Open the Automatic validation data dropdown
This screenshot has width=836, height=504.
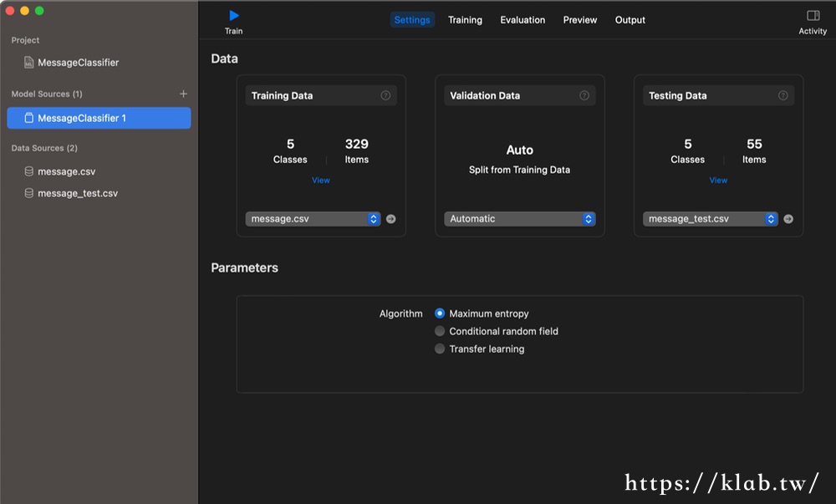519,219
